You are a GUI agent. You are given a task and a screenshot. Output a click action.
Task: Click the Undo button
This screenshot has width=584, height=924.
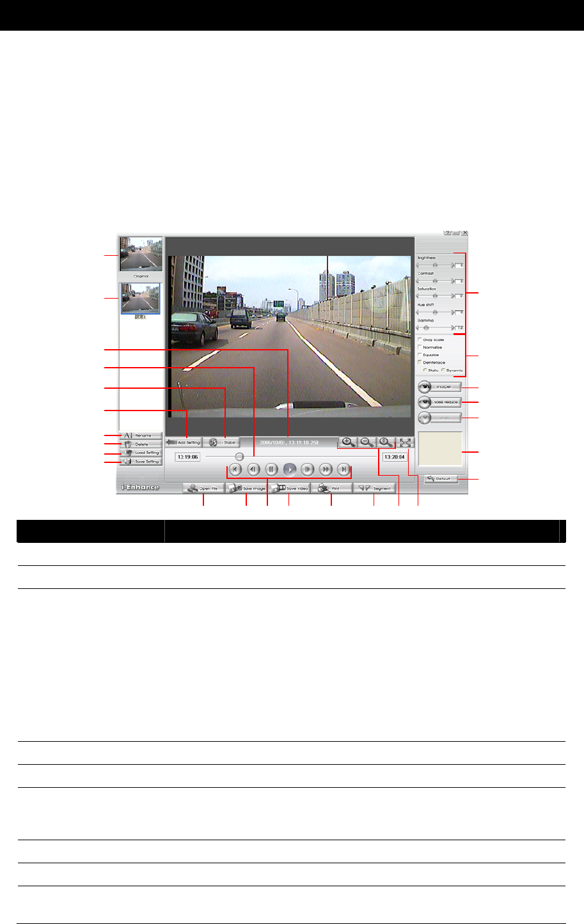click(x=439, y=418)
